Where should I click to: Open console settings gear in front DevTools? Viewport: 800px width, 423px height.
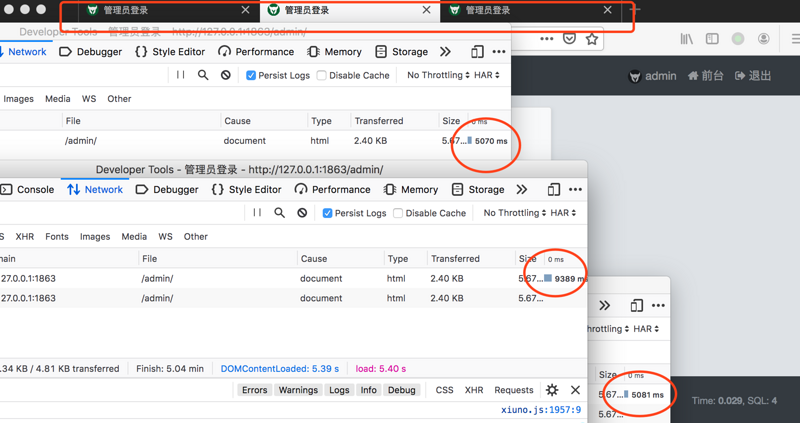coord(552,390)
